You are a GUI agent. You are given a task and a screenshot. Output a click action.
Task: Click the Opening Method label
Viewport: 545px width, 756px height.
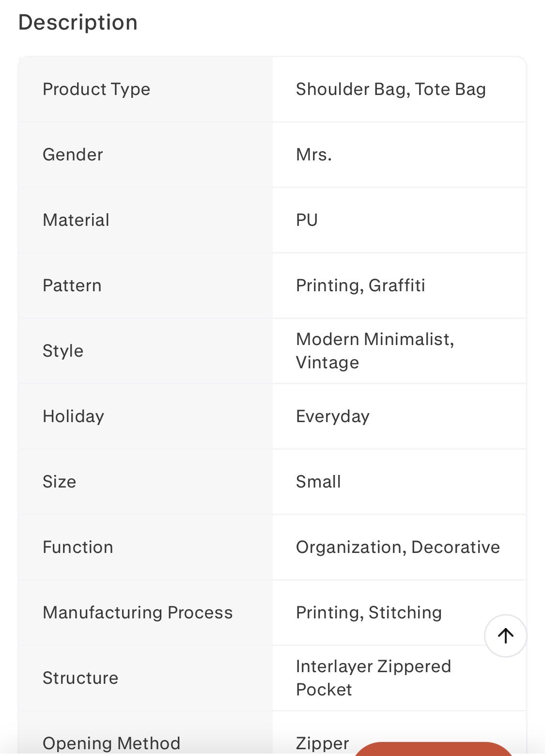click(111, 743)
